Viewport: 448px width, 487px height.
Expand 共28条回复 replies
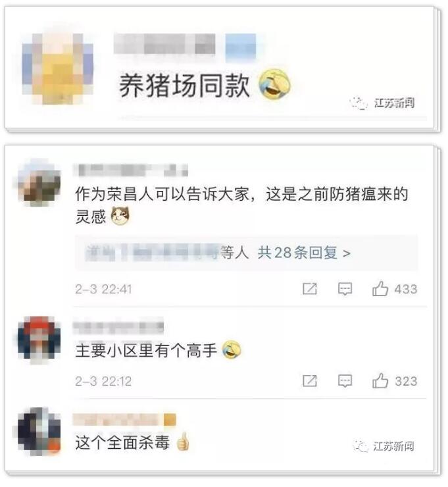(x=304, y=253)
